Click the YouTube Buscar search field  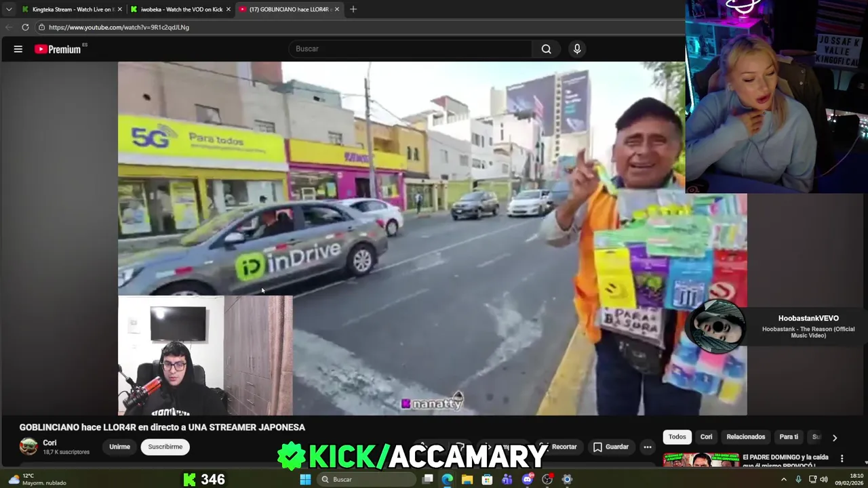(x=410, y=49)
